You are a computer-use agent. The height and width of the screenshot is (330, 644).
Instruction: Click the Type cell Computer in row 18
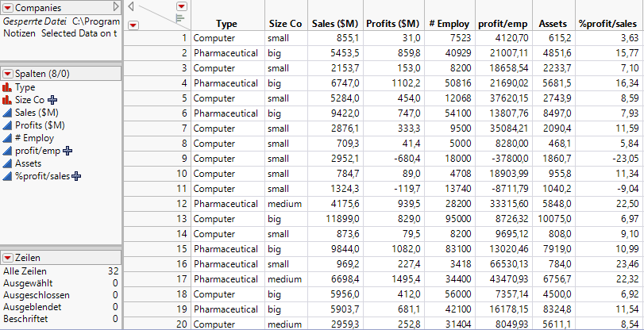click(228, 294)
